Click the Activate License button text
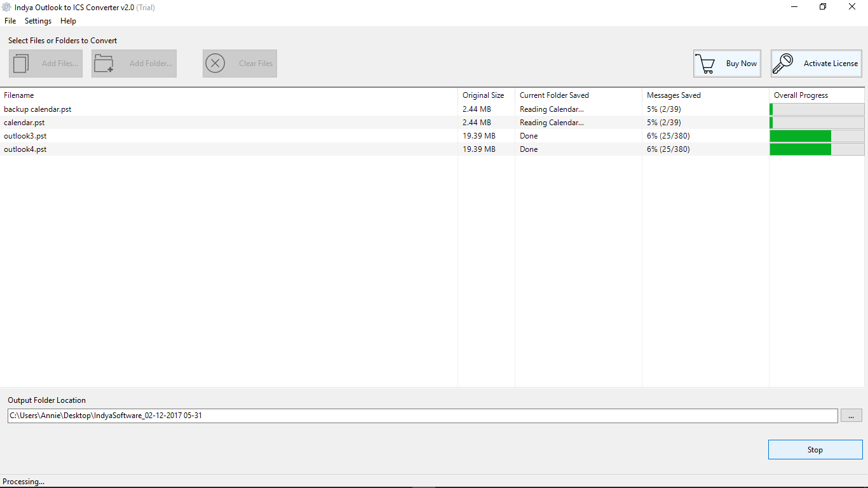Screen dimensions: 868x488 point(831,64)
